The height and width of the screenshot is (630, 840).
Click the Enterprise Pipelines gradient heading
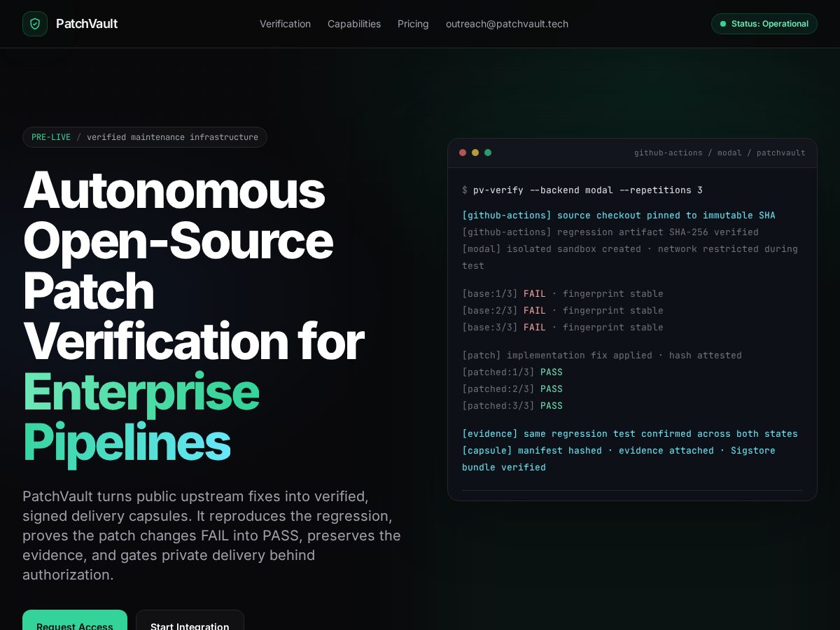pos(141,417)
